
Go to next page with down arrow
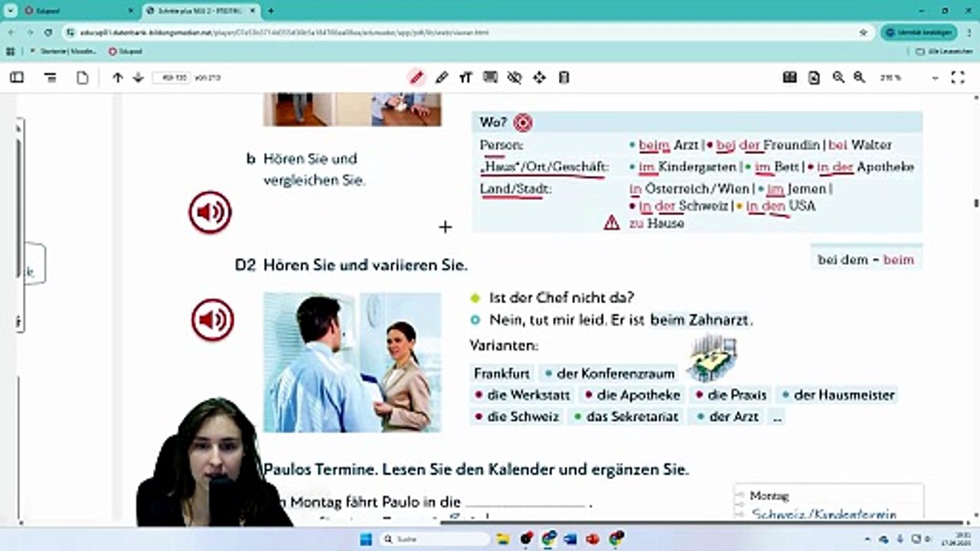(x=139, y=77)
